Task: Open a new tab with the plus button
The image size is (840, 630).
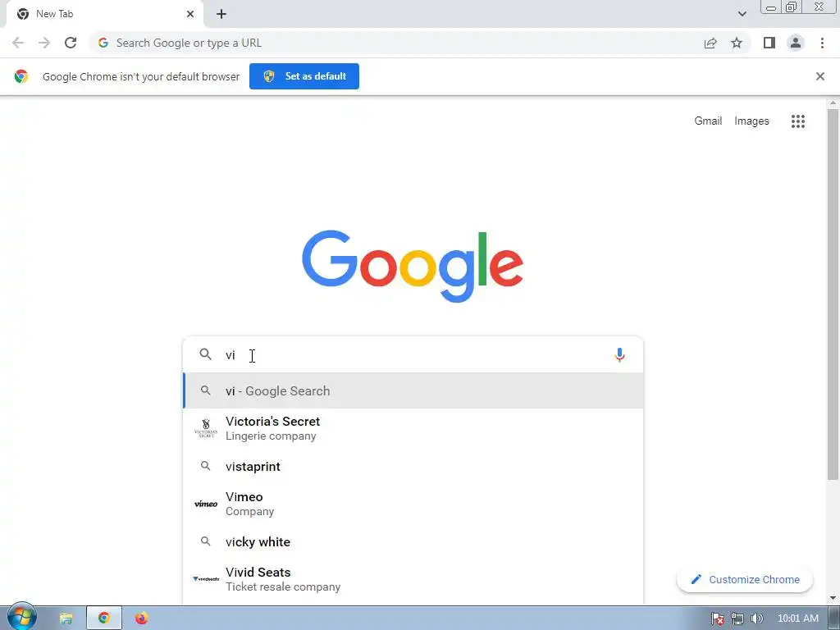Action: coord(221,14)
